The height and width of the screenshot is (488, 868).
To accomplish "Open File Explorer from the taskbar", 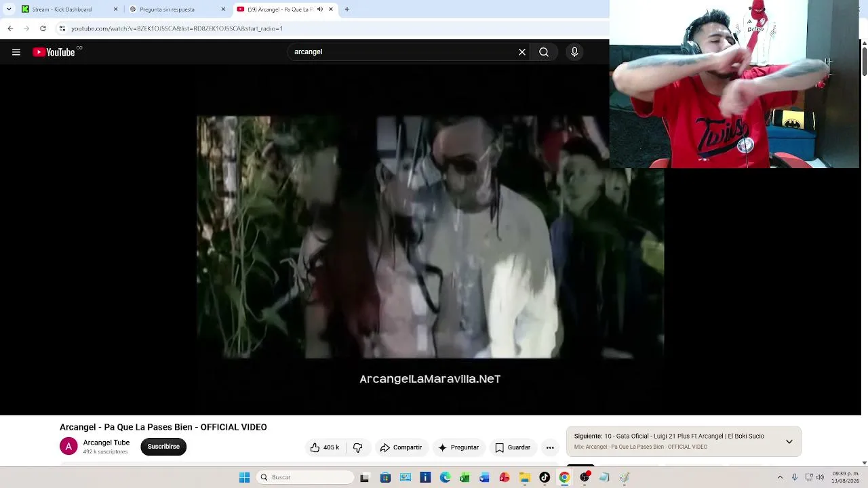I will [x=524, y=478].
